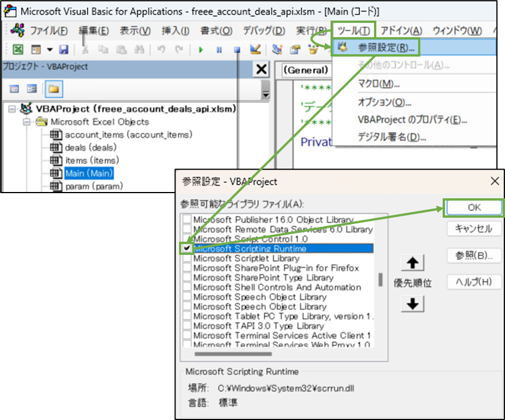Open the デバッグ(D) menu
Screen dimensions: 505x420
pyautogui.click(x=264, y=31)
